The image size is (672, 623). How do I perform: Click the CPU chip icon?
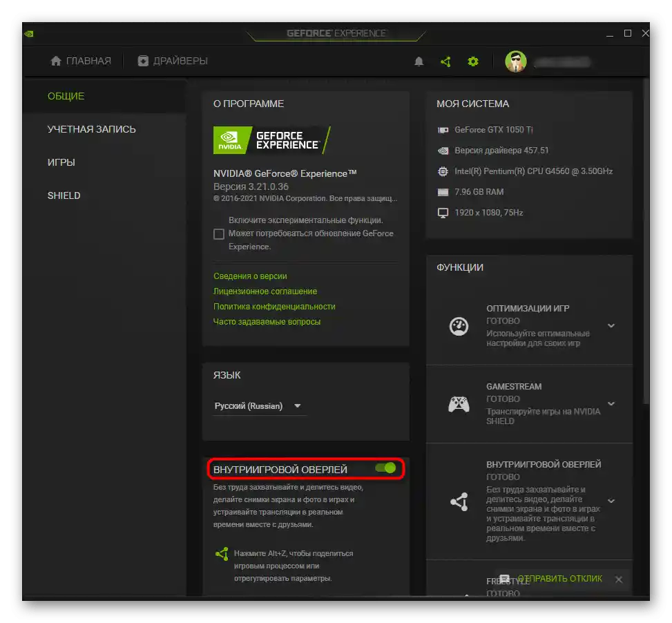(443, 171)
